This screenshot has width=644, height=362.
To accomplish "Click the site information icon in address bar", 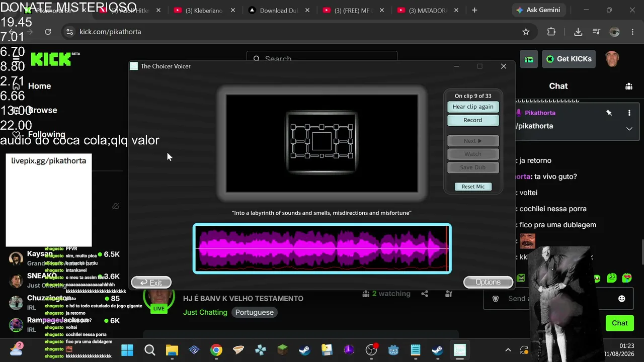I will tap(69, 32).
